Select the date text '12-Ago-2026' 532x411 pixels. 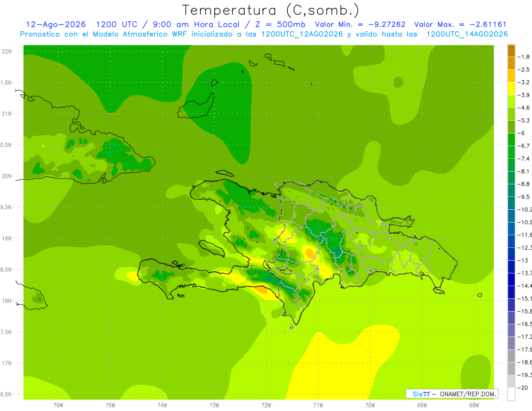pos(56,24)
